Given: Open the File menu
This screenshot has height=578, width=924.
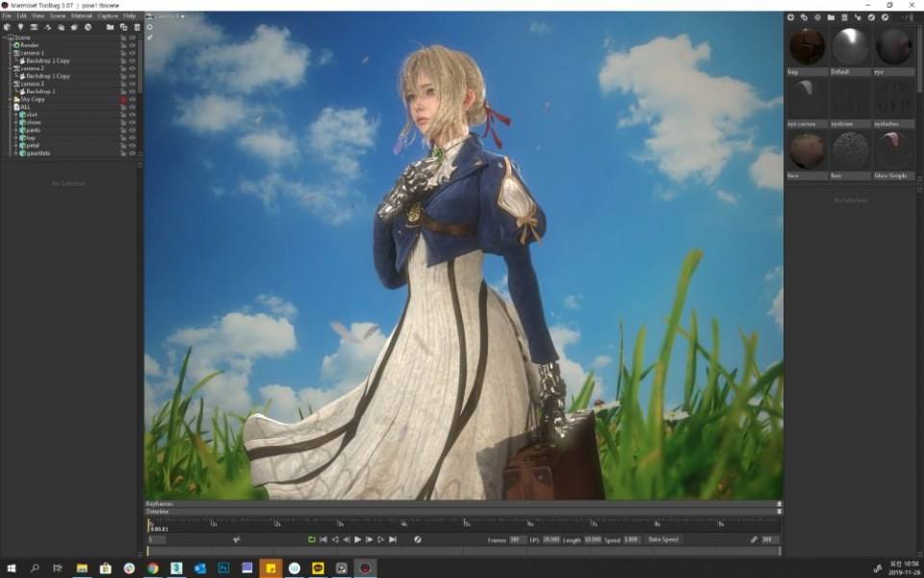Looking at the screenshot, I should (x=7, y=16).
